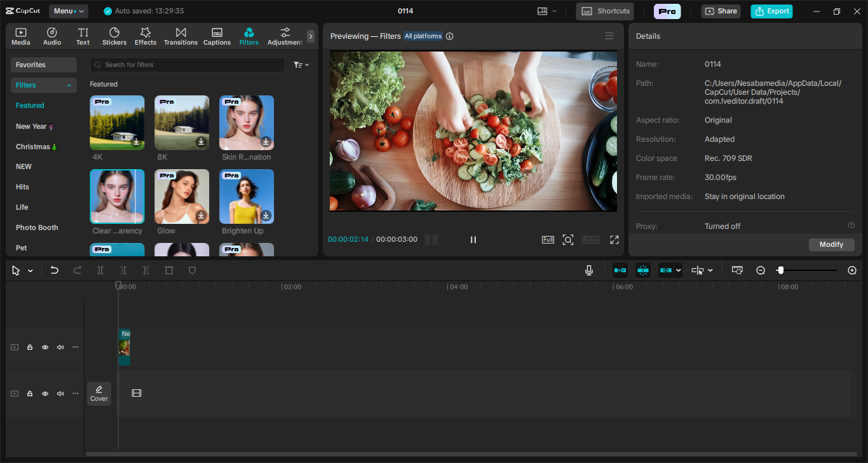Pause the preview playback

[473, 240]
